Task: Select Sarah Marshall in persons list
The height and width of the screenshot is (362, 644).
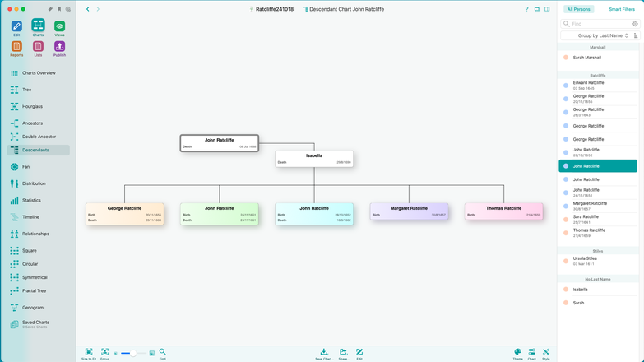Action: click(598, 58)
